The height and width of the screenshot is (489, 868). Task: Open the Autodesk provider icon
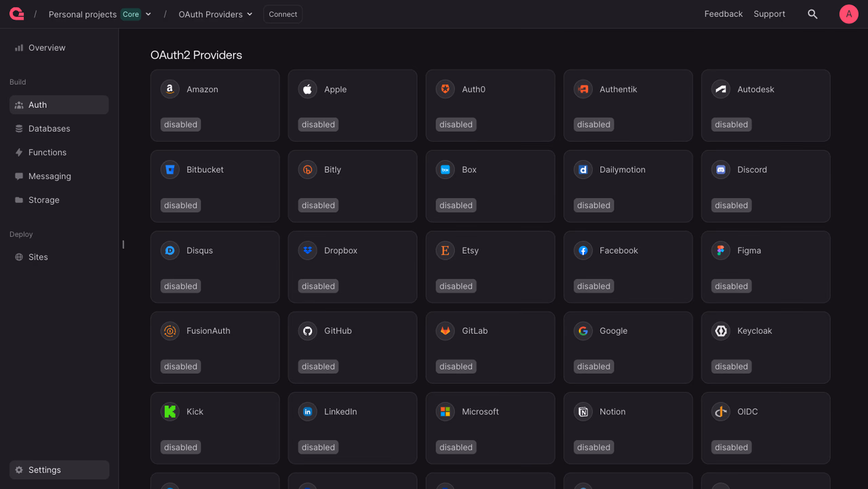[x=720, y=89]
